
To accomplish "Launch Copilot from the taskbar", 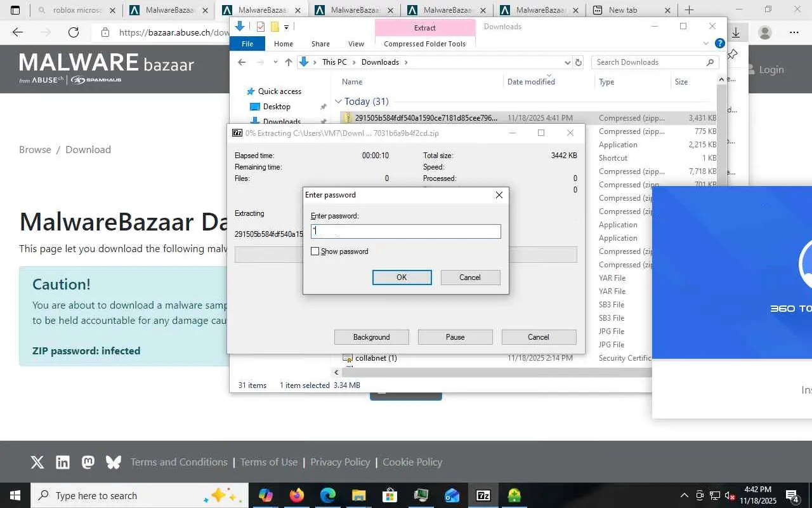I will click(266, 495).
